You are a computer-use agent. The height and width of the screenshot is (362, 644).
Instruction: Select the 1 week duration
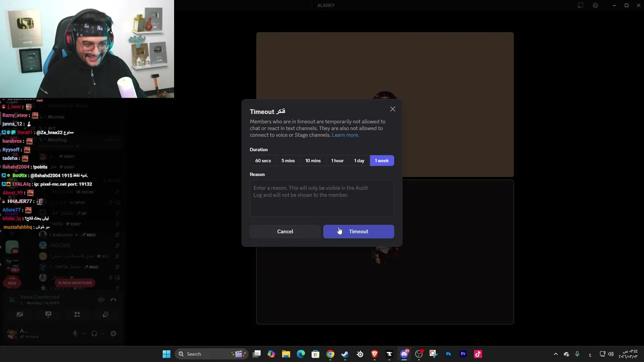[x=382, y=161]
